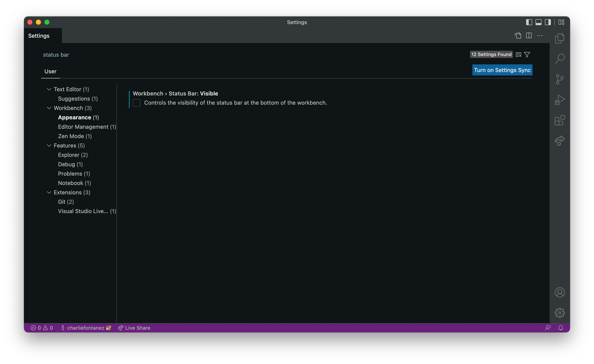Click the Live Share icon in the activity bar
The width and height of the screenshot is (594, 364).
560,141
